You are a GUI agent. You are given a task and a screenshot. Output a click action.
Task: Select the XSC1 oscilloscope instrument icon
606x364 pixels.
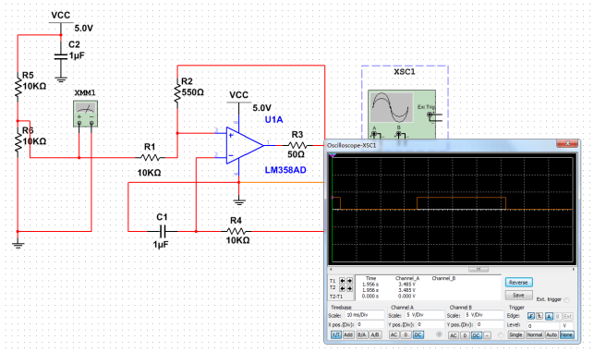pos(402,114)
